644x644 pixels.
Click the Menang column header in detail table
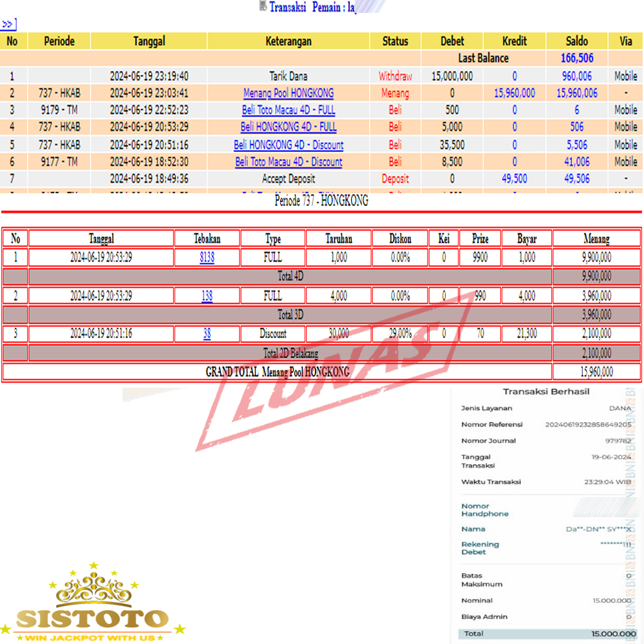[596, 239]
